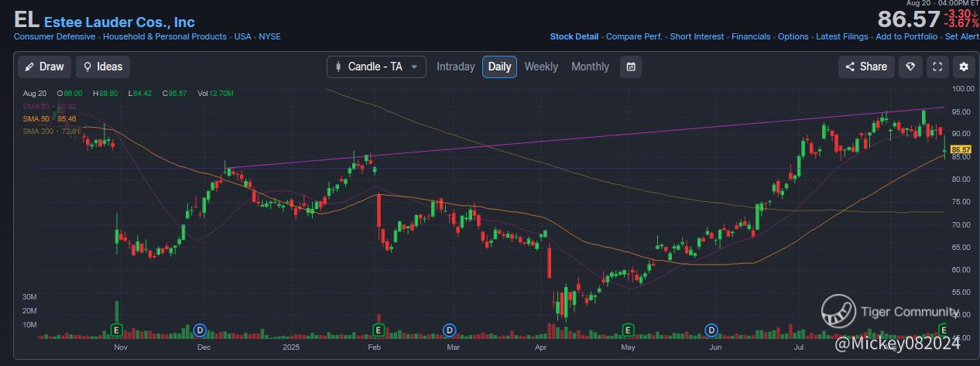Click the February earnings E marker
Image resolution: width=980 pixels, height=366 pixels.
pos(379,330)
